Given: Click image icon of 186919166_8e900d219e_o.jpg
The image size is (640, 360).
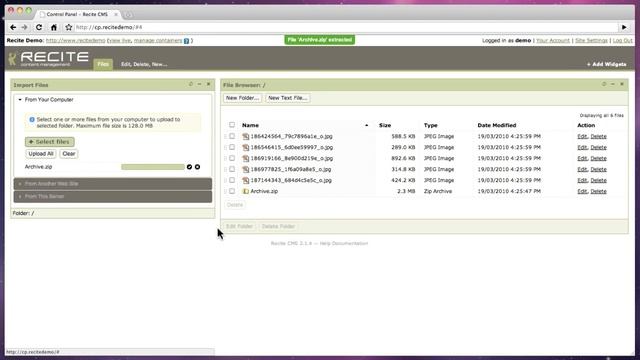Looking at the screenshot, I should point(245,158).
